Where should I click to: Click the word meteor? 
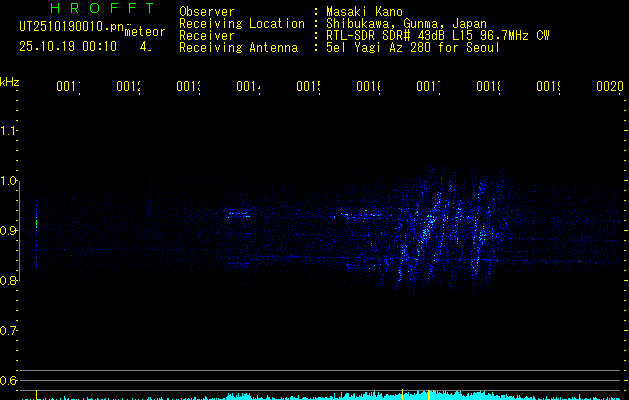[x=145, y=32]
